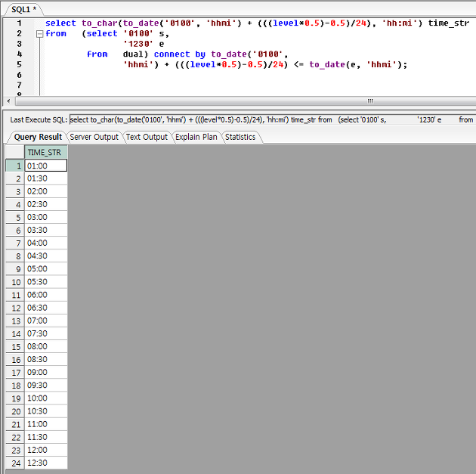Viewport: 476px width, 474px height.
Task: Open the Text Output tab
Action: click(x=147, y=138)
